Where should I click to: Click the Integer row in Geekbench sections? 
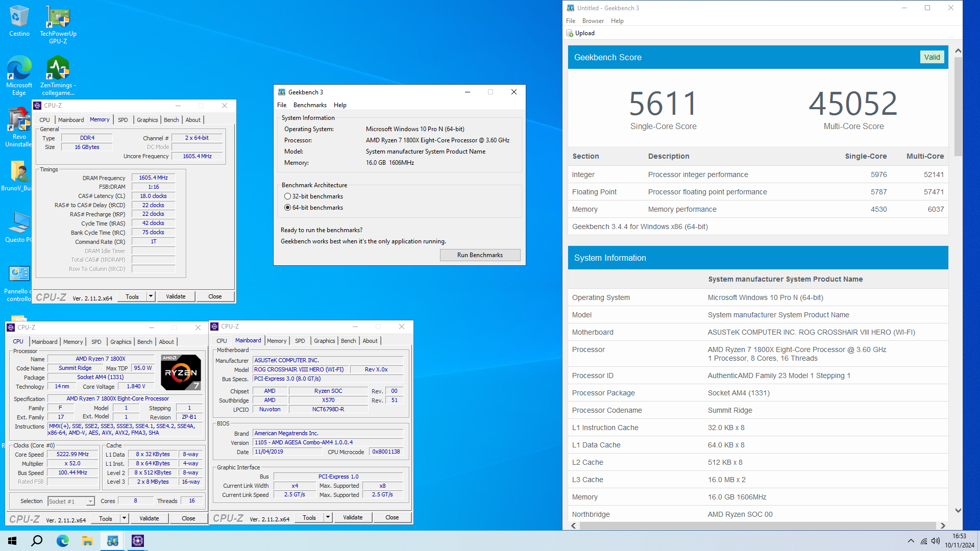[x=758, y=174]
